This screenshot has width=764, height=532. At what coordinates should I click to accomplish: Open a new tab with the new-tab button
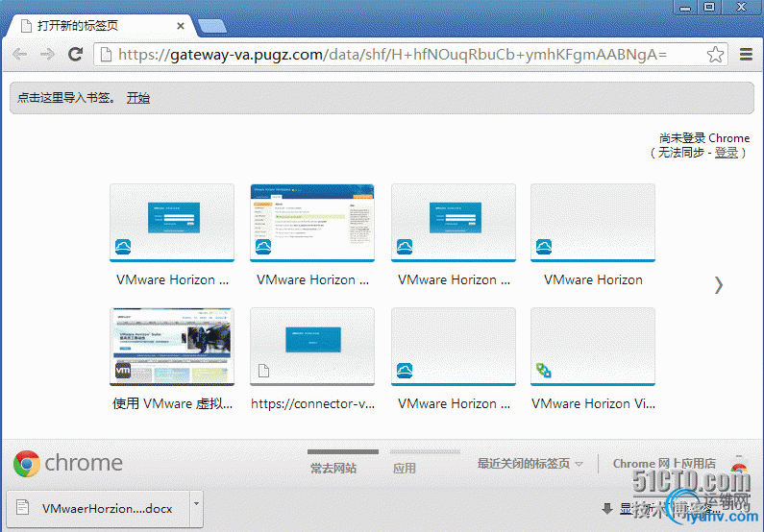point(212,26)
